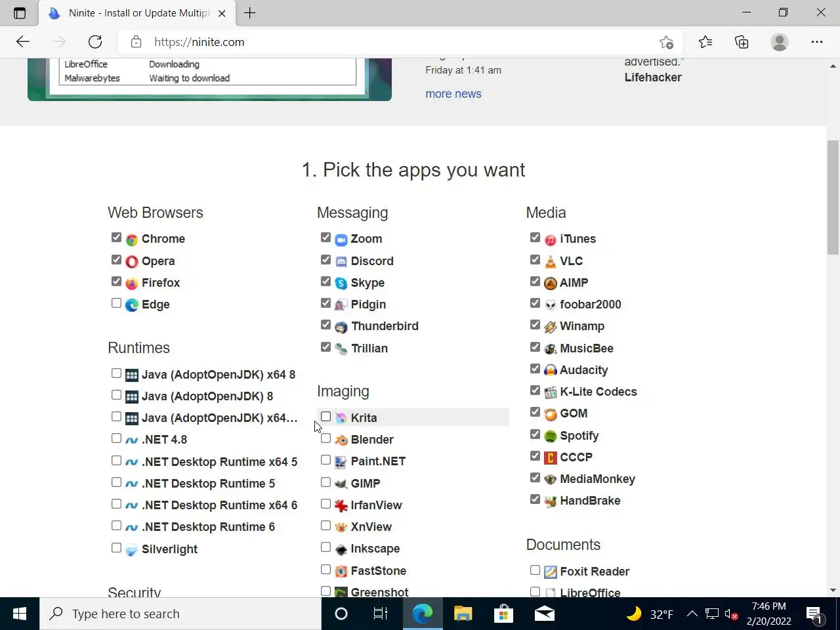This screenshot has width=840, height=630.
Task: Follow the more news link
Action: pos(453,94)
